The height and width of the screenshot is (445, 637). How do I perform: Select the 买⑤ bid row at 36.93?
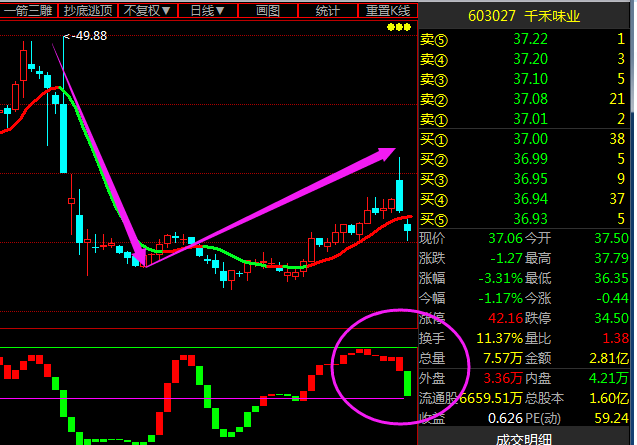[525, 219]
